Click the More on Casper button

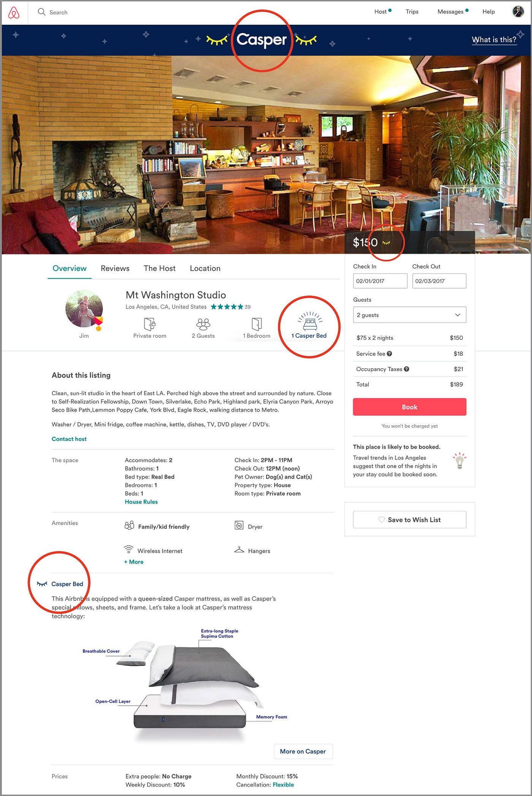coord(303,751)
